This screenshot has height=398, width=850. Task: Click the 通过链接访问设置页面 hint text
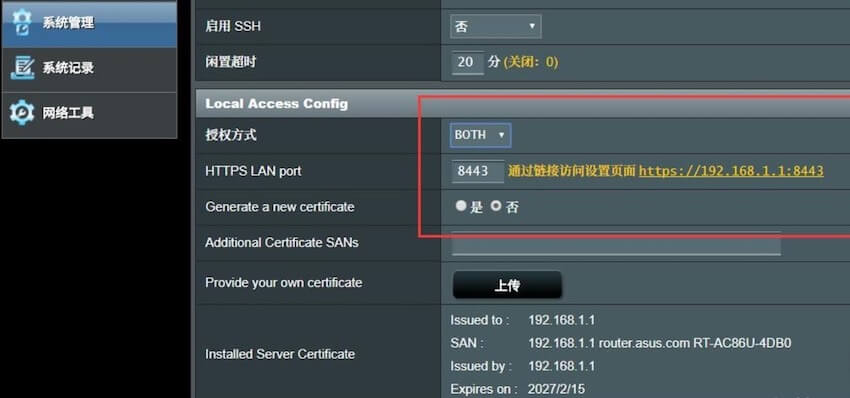571,171
